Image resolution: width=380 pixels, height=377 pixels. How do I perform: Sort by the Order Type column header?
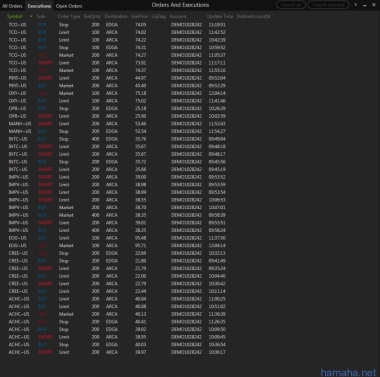click(x=69, y=16)
